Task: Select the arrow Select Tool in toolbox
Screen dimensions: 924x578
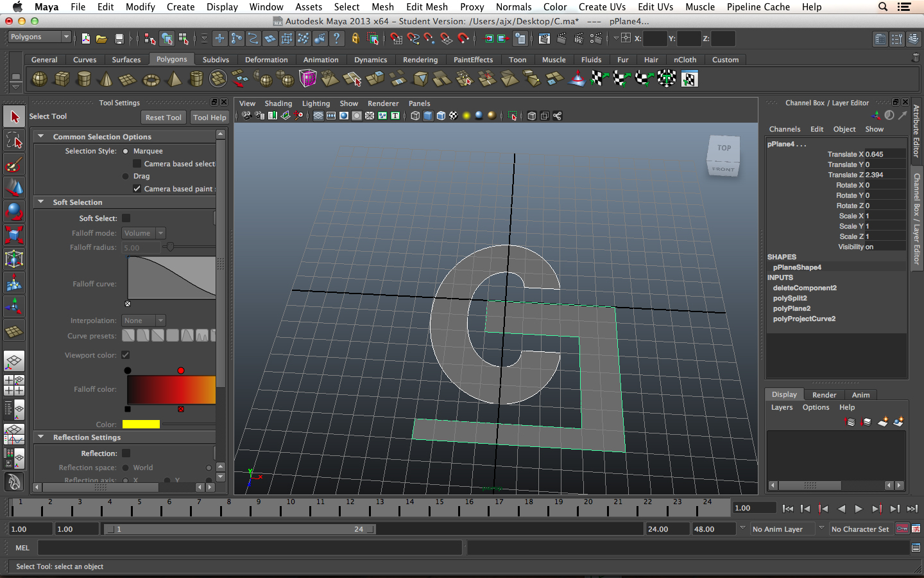Action: [14, 117]
